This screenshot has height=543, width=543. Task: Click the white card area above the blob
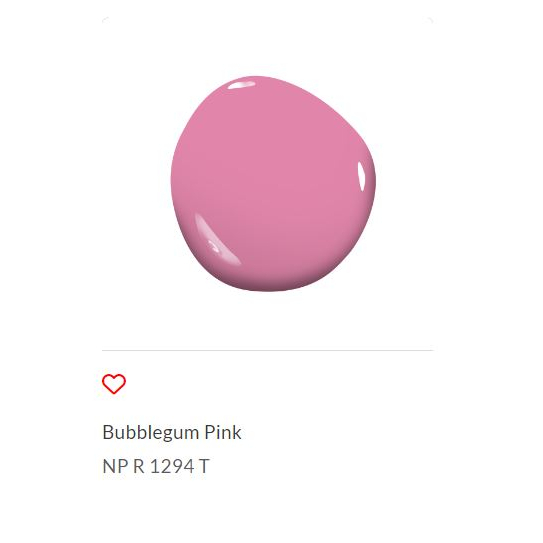tap(267, 45)
